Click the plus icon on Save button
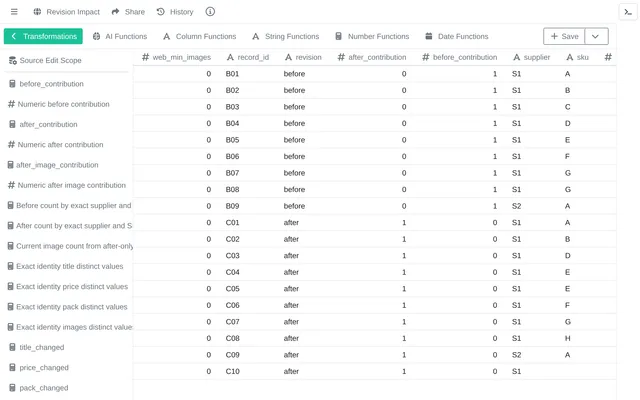 tap(554, 36)
